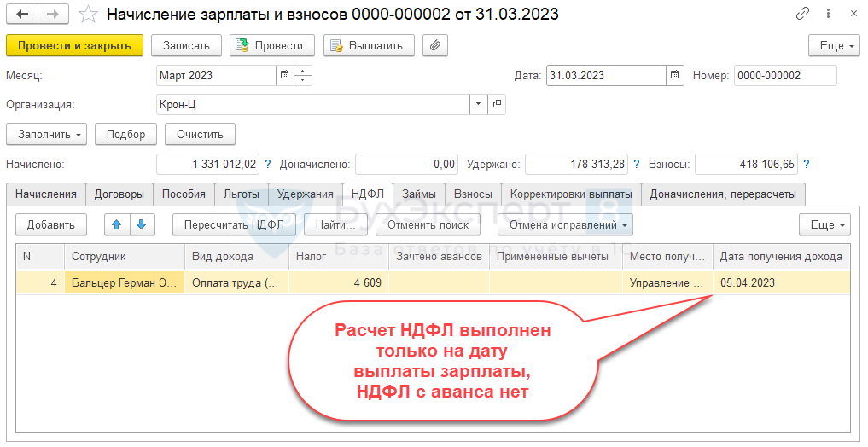The width and height of the screenshot is (868, 447).
Task: Move the row down with arrow
Action: (142, 224)
